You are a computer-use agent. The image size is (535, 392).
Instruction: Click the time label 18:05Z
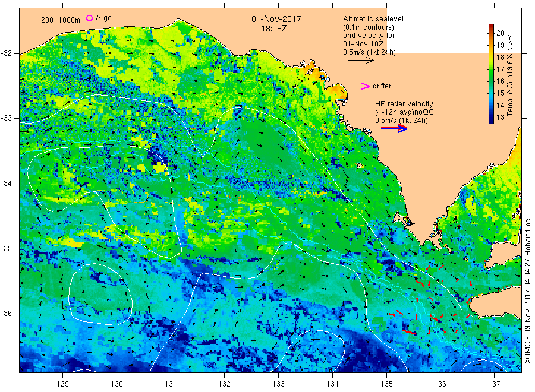274,29
